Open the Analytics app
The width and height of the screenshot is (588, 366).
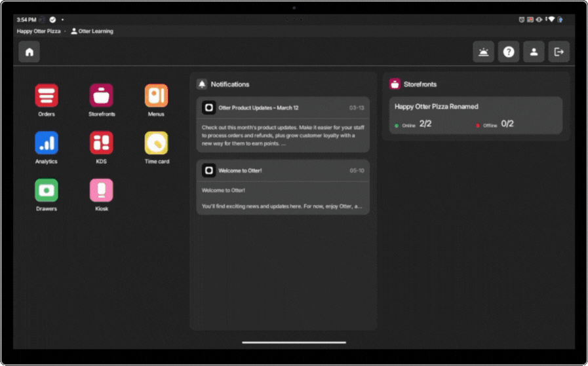47,143
